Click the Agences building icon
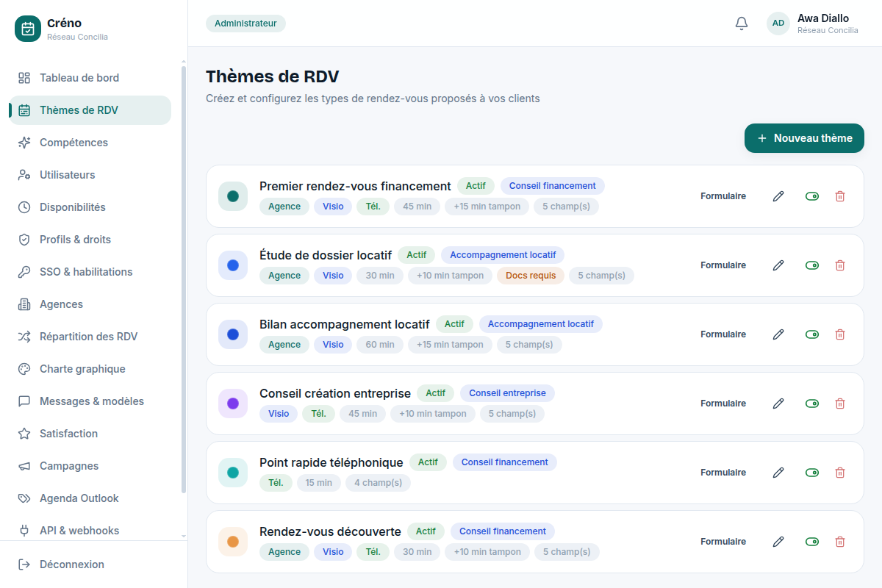The image size is (882, 588). coord(24,304)
